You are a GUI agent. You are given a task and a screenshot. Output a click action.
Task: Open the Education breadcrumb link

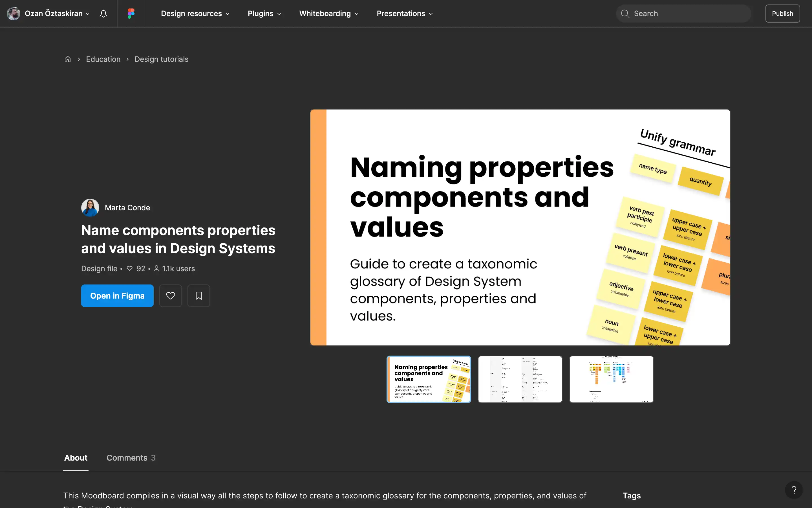click(x=103, y=59)
